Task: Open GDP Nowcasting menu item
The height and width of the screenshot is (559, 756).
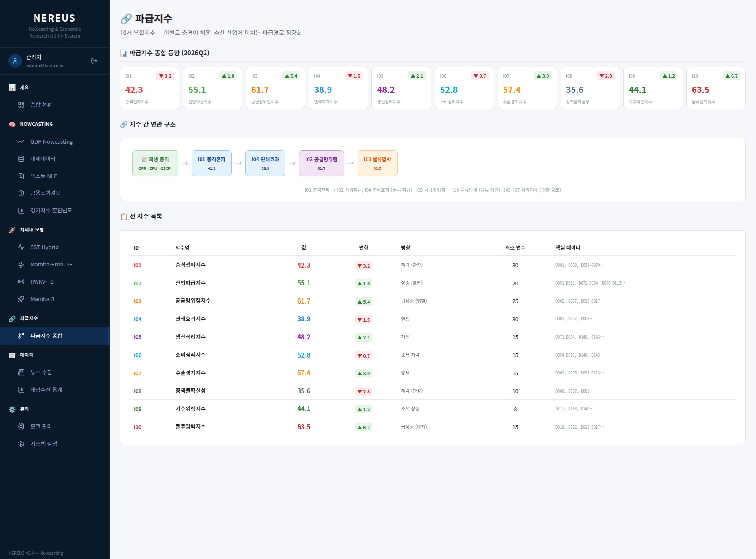Action: click(55, 141)
